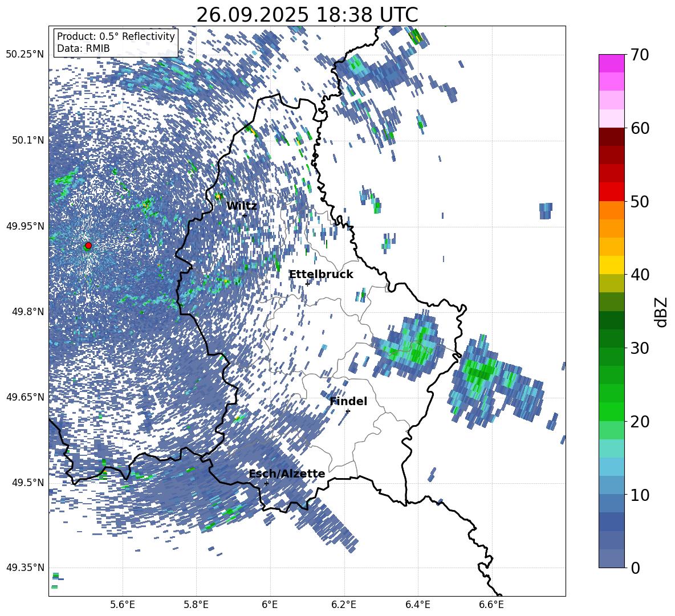The width and height of the screenshot is (675, 616).
Task: Click the 5.8°E longitude label
Action: [x=196, y=605]
